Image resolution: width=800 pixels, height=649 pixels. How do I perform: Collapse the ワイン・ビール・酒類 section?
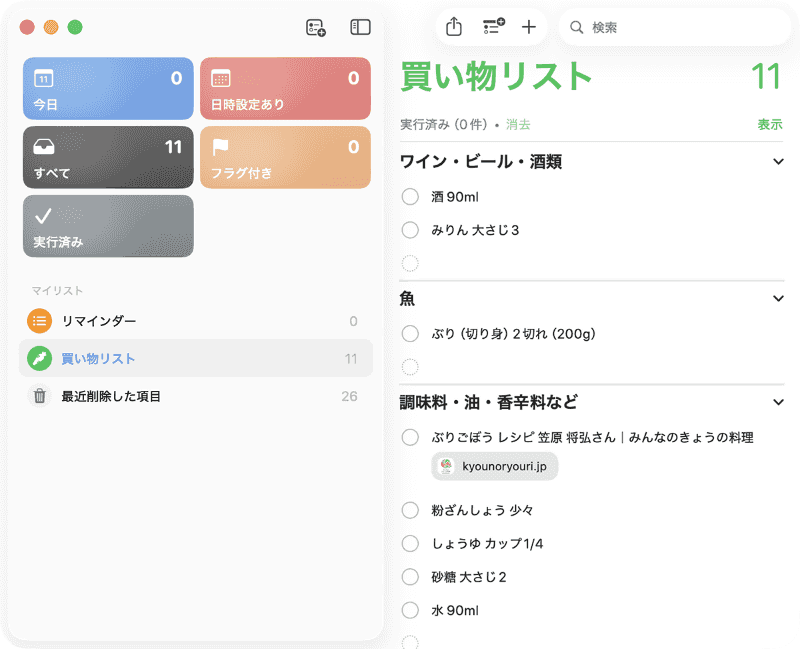[x=778, y=161]
